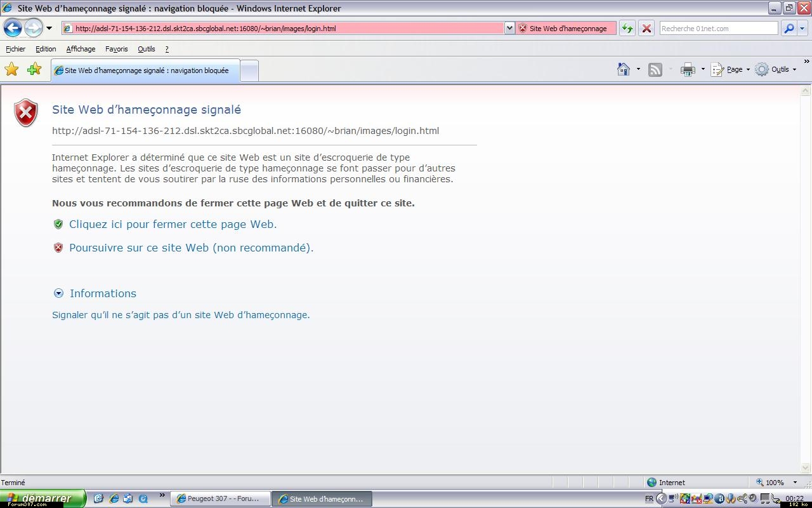Expand the toolbar overflow chevron

(807, 62)
